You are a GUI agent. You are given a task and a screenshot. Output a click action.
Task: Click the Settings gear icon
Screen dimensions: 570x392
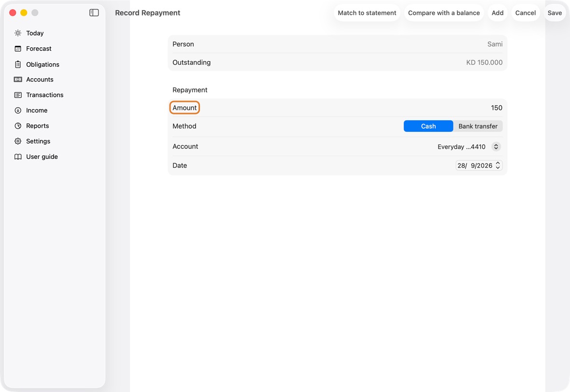click(x=18, y=141)
